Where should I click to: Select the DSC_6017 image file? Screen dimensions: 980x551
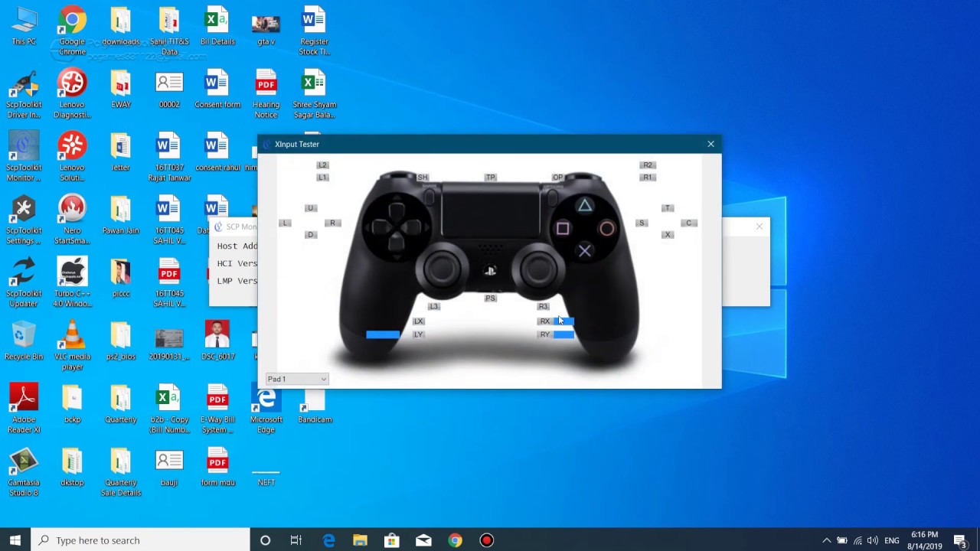click(x=217, y=341)
